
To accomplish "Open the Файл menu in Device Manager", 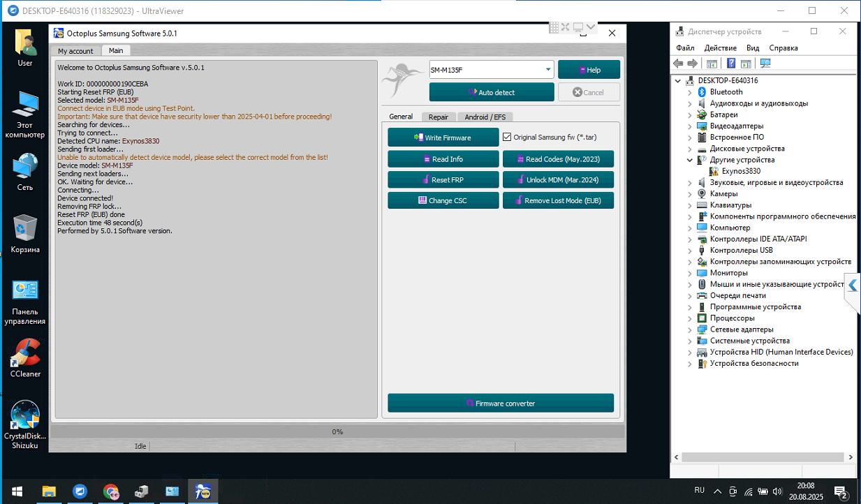I will coord(685,48).
